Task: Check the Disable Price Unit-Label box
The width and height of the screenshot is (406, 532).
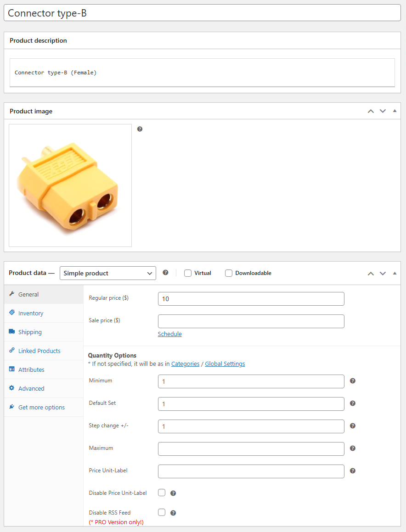Action: coord(162,493)
